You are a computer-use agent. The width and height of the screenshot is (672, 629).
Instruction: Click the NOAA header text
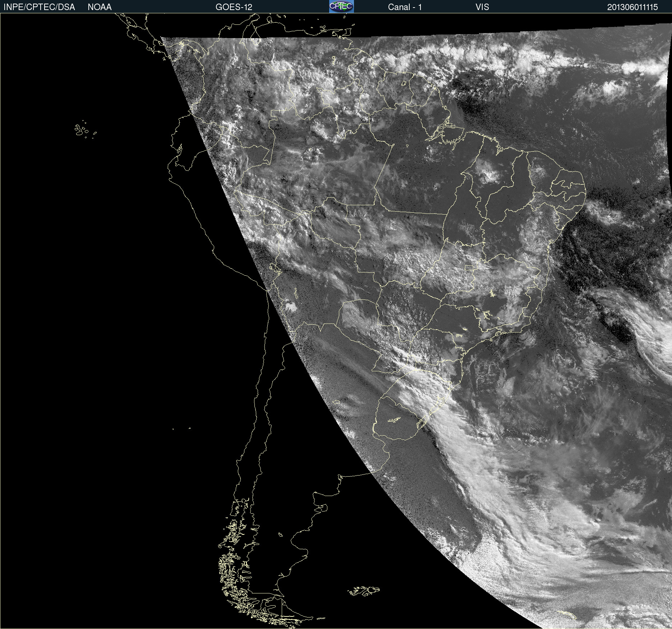click(x=100, y=7)
